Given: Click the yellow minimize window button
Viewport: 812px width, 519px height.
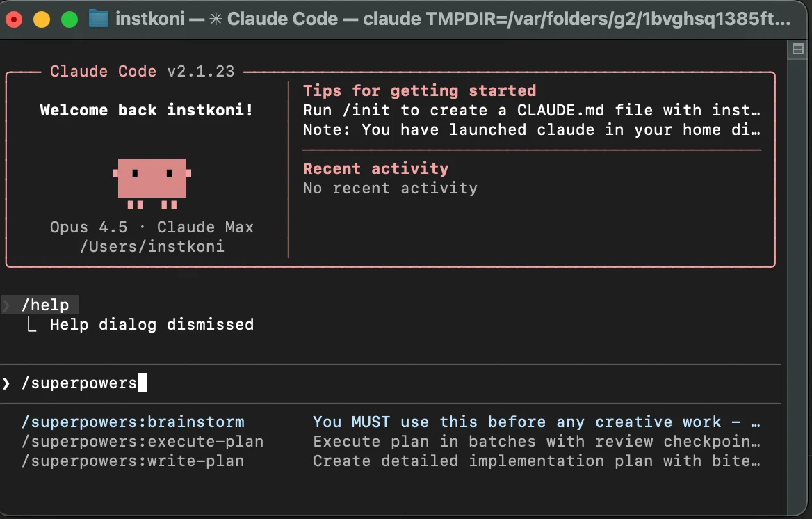Looking at the screenshot, I should click(42, 19).
